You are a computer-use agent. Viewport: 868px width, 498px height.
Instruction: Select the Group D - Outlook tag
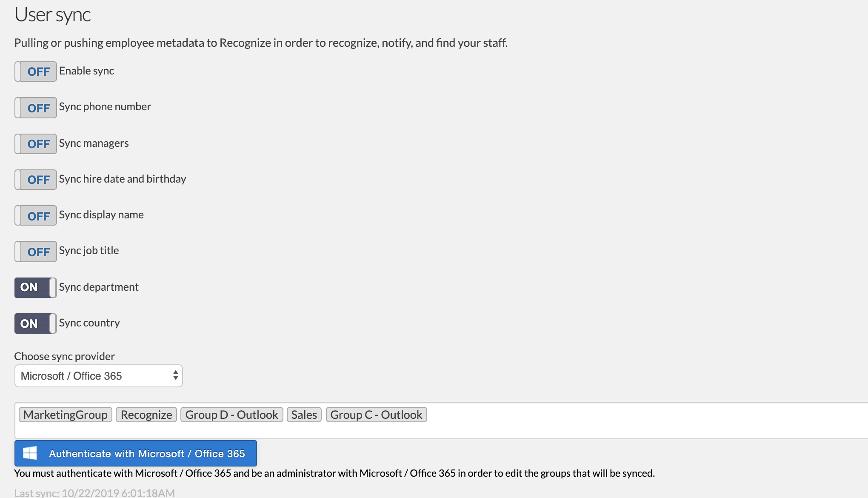[x=231, y=414]
